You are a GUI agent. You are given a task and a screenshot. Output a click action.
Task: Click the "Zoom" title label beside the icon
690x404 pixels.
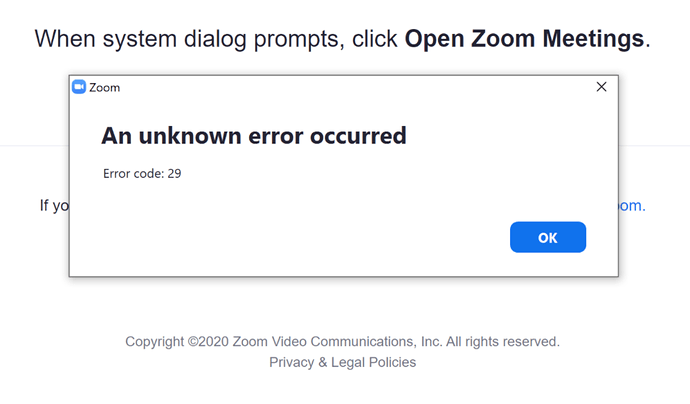104,88
